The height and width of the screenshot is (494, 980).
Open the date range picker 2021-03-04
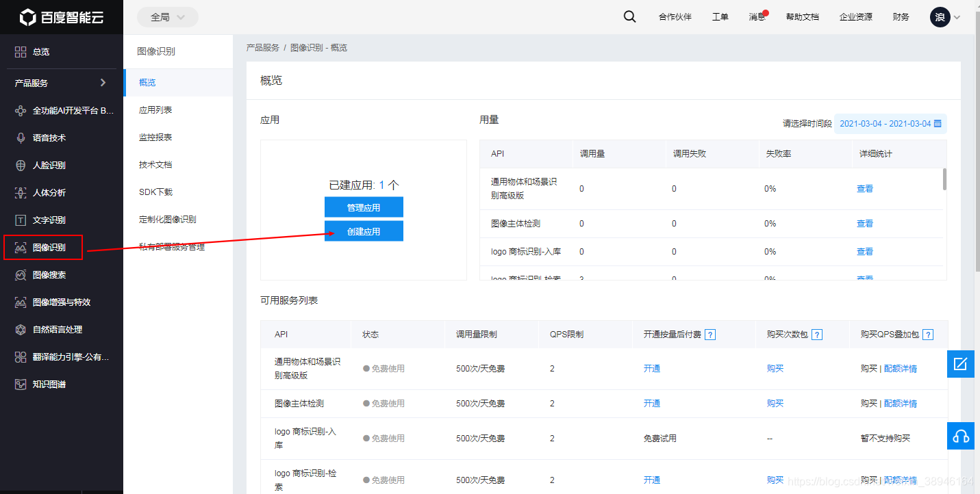pos(890,124)
